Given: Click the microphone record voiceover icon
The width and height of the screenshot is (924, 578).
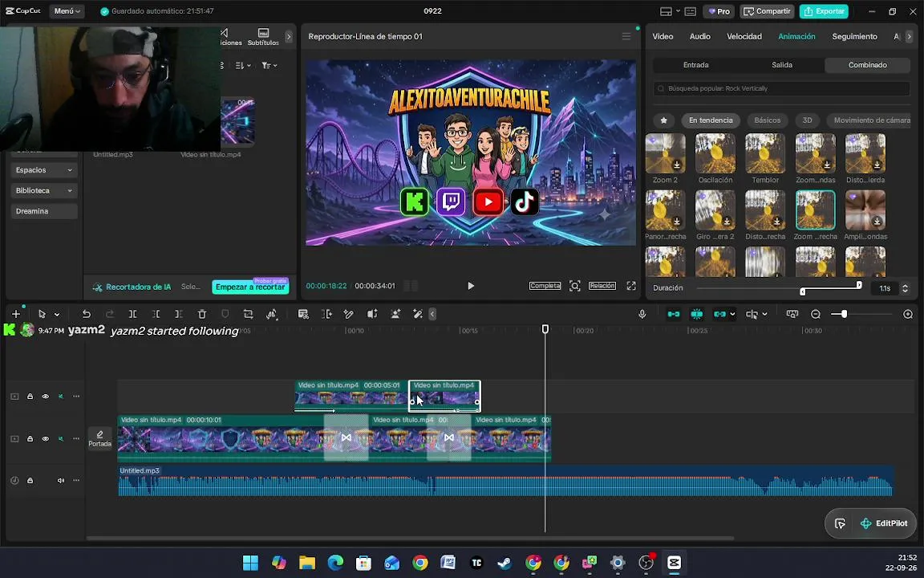Looking at the screenshot, I should point(642,315).
